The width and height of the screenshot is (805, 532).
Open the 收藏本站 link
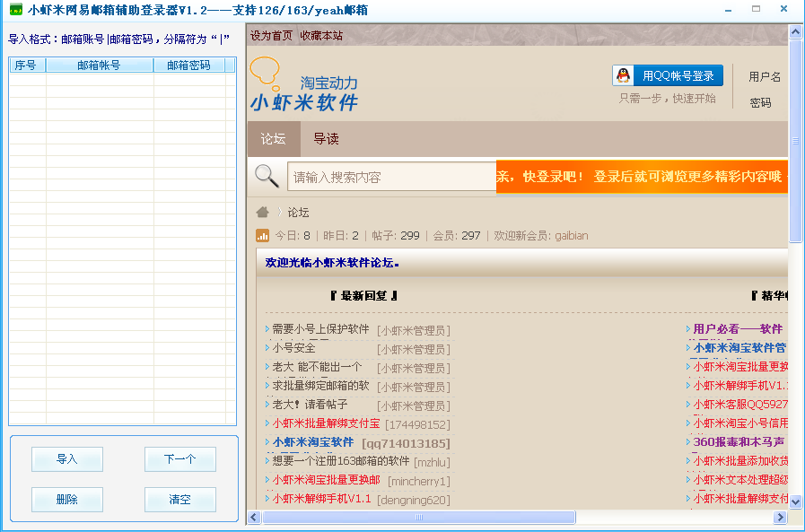coord(319,35)
